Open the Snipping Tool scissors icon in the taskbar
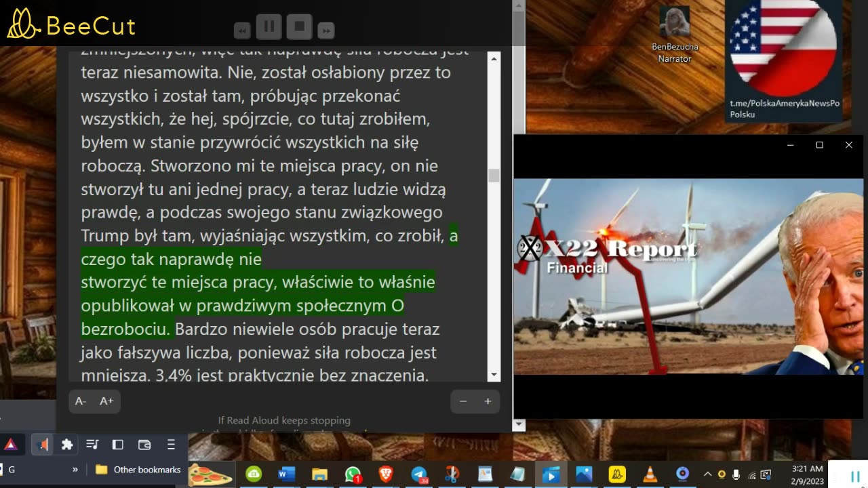The width and height of the screenshot is (868, 488). (x=452, y=474)
